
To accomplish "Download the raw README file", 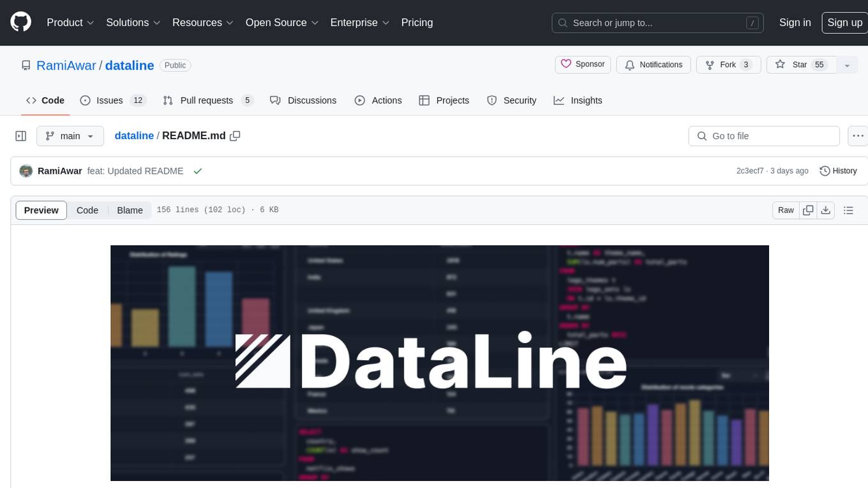I will click(x=825, y=210).
